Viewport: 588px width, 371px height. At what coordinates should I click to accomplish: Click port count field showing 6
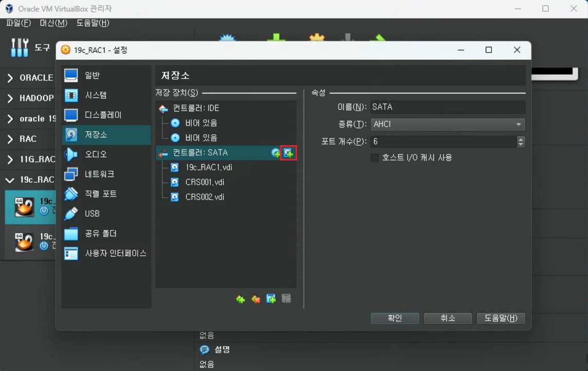[x=444, y=142]
